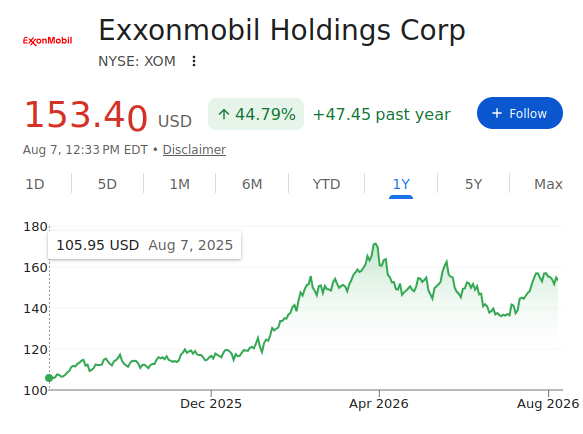Select the 1D time range tab
583x434 pixels.
coord(35,184)
